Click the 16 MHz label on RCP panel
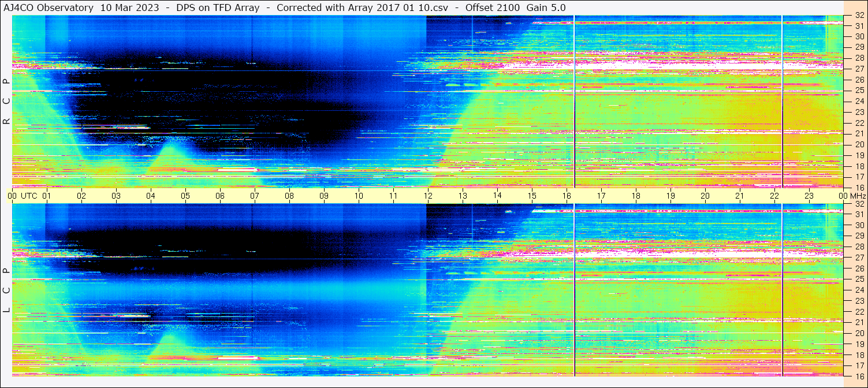 pos(859,187)
